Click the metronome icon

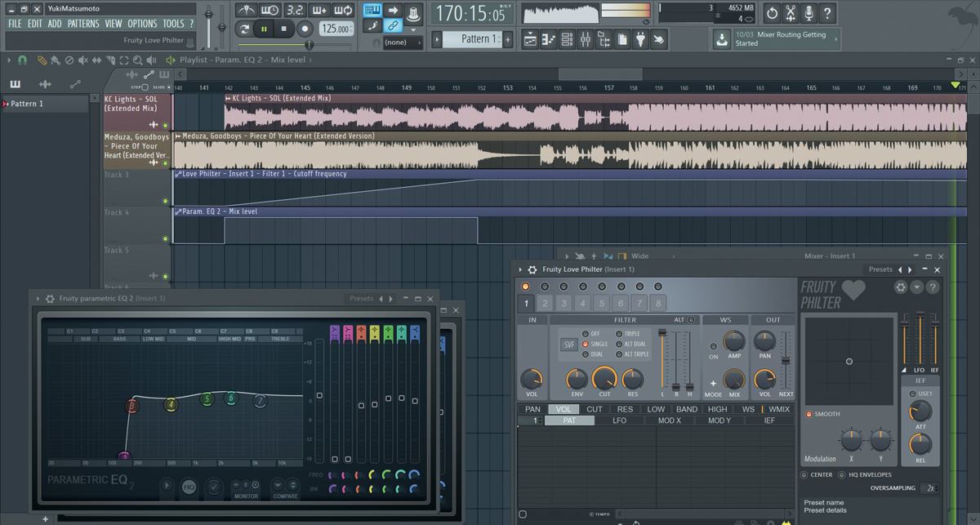[x=246, y=11]
